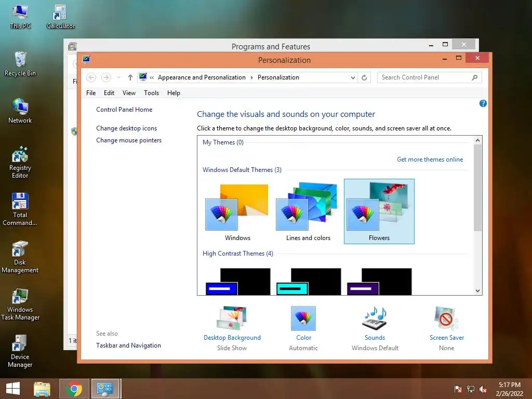Image resolution: width=532 pixels, height=399 pixels.
Task: Click Change desktop icons link
Action: (127, 128)
